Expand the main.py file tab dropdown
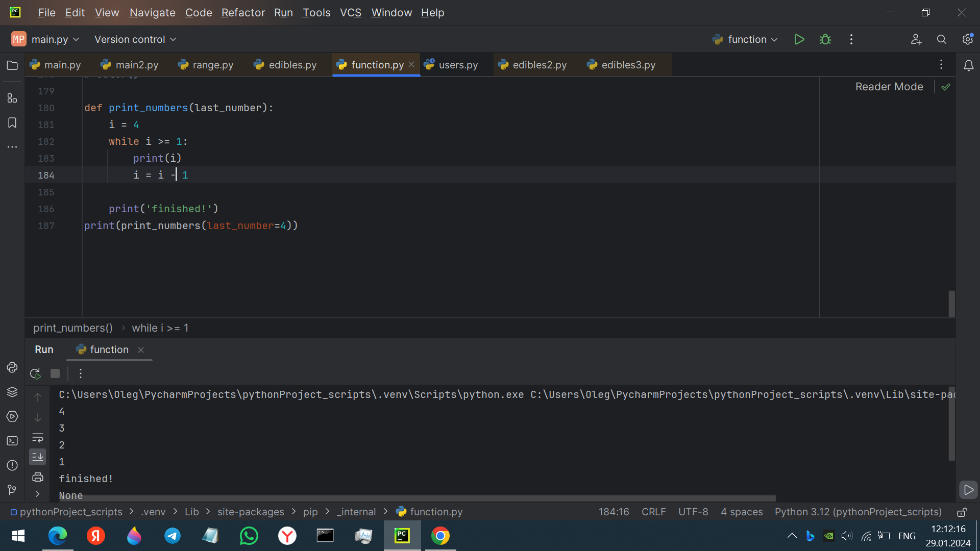Screen dimensions: 980x551 pos(76,39)
